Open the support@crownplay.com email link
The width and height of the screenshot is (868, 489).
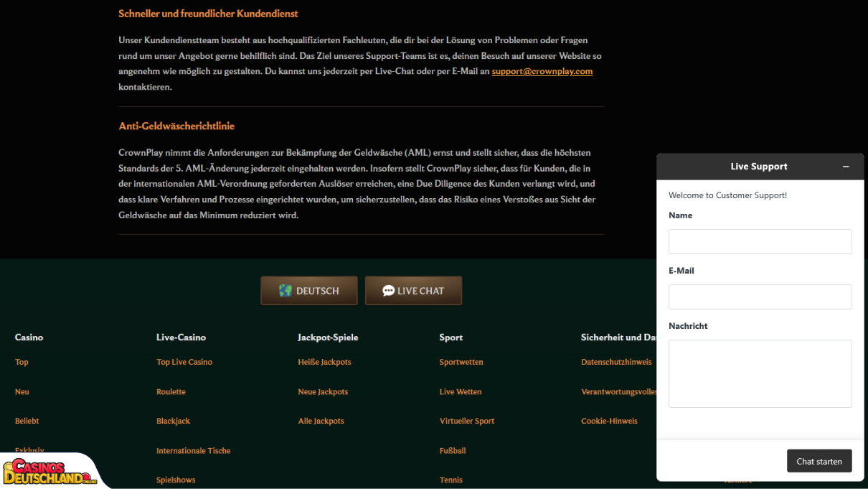pyautogui.click(x=542, y=71)
